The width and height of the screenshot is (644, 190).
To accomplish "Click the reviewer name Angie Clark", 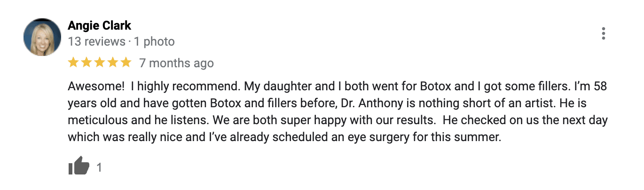I will (x=99, y=25).
